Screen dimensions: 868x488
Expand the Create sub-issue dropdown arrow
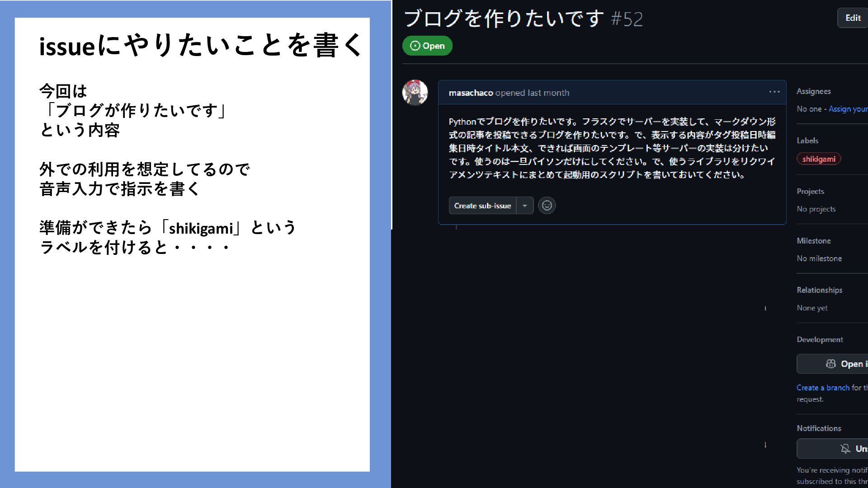525,206
